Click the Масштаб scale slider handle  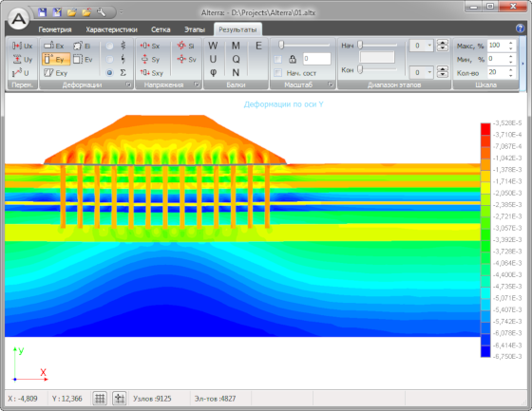click(281, 46)
